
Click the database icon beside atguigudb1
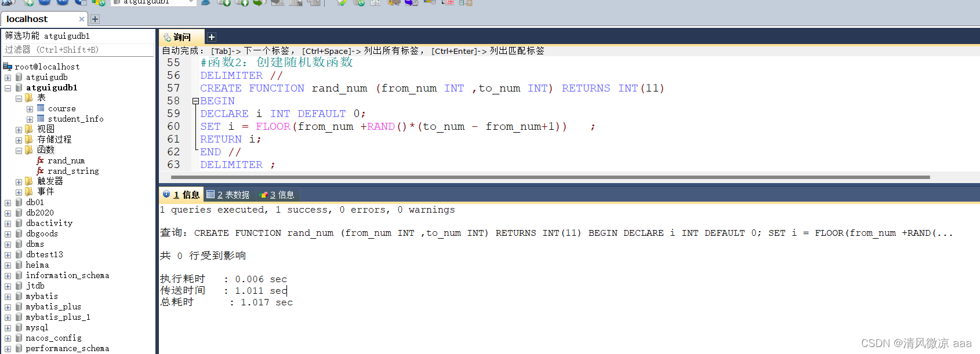pyautogui.click(x=19, y=87)
